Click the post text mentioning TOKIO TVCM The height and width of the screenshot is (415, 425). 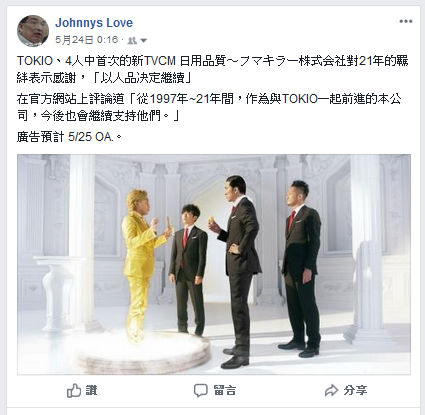click(212, 69)
